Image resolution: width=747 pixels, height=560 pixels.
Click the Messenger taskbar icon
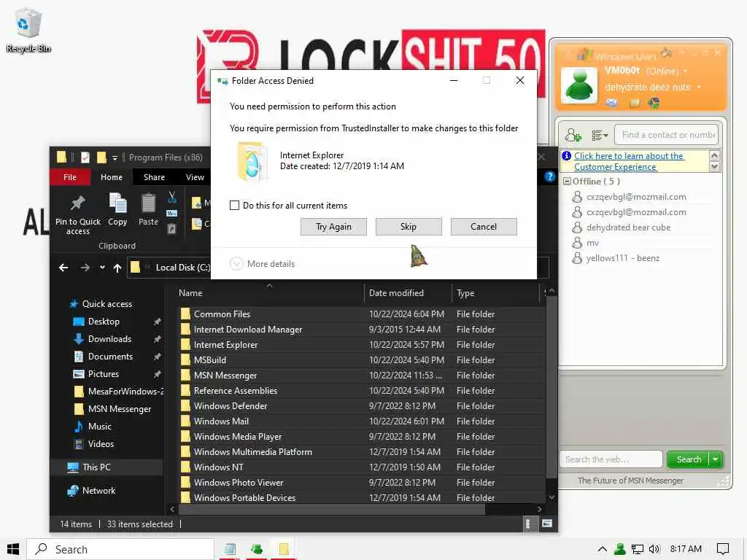click(x=257, y=549)
